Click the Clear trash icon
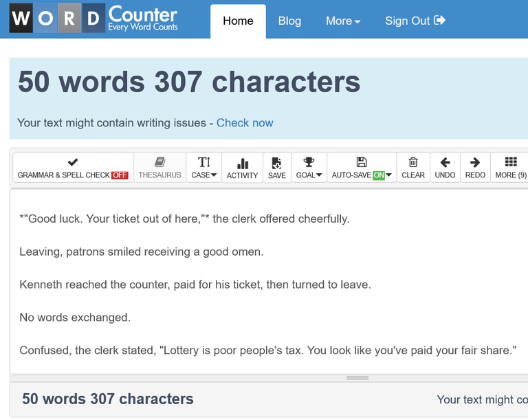 point(413,162)
